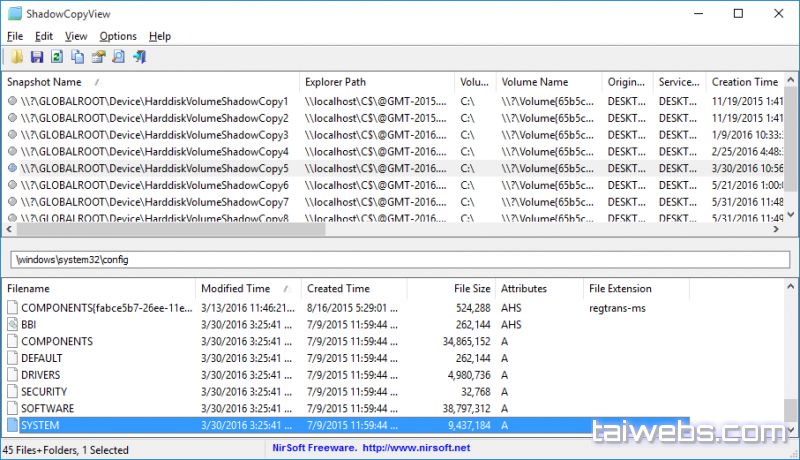
Task: Click the file icon beside SOFTWARE
Action: coord(12,409)
